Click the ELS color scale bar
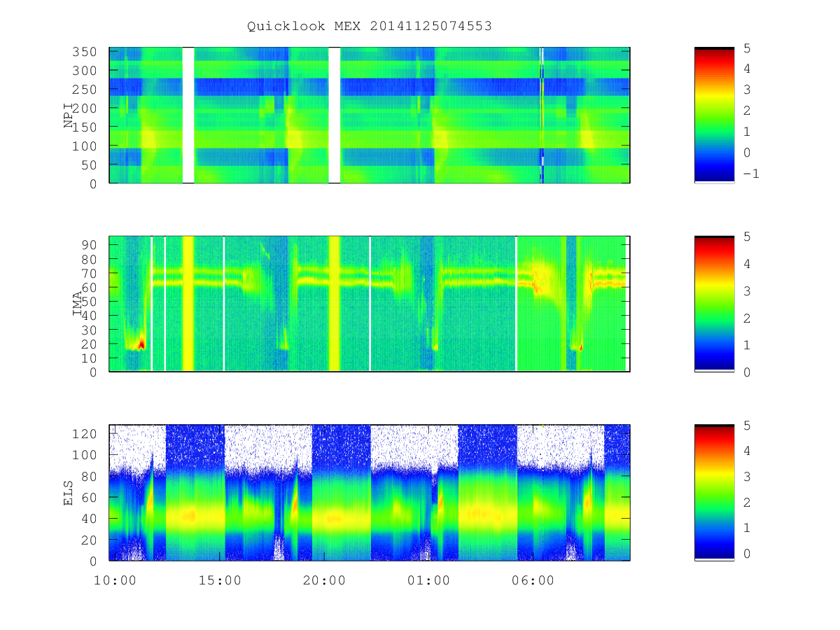The width and height of the screenshot is (840, 630). click(x=714, y=493)
